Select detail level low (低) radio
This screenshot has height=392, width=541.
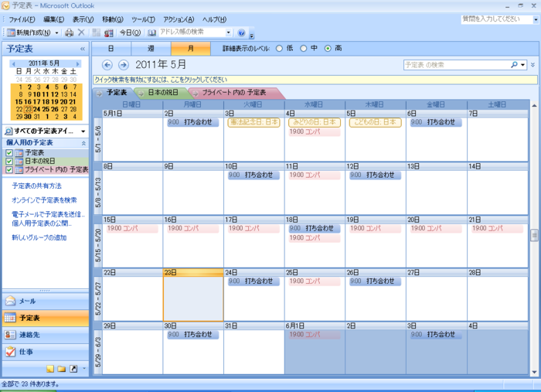(279, 49)
